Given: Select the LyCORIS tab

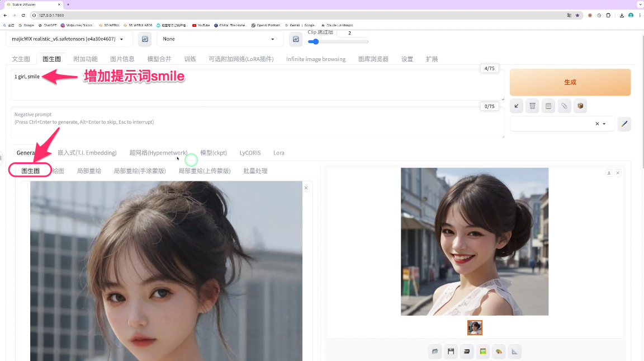Looking at the screenshot, I should tap(250, 153).
